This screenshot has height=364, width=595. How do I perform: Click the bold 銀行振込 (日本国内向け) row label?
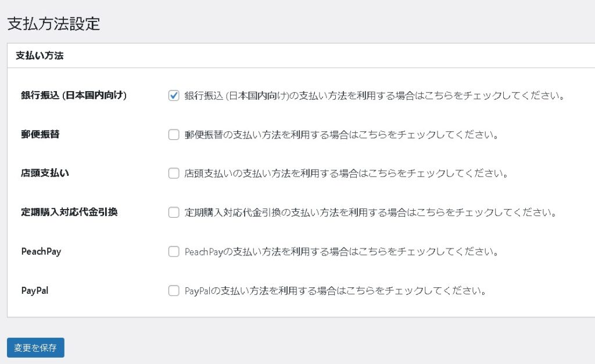coord(74,96)
